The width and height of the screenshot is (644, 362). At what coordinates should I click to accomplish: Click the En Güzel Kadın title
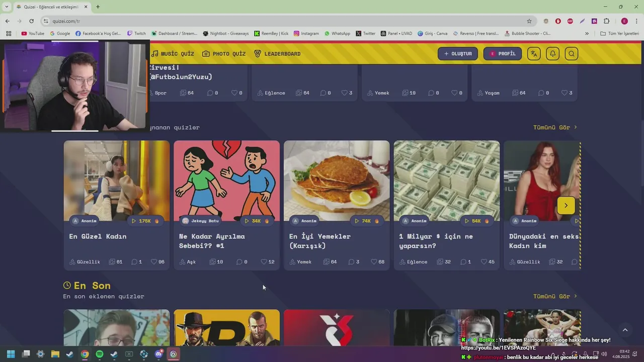tap(98, 236)
